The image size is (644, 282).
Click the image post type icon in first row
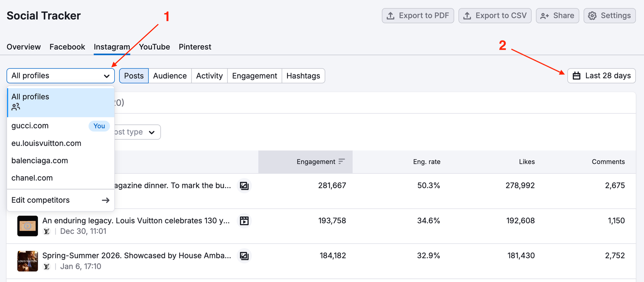click(244, 186)
